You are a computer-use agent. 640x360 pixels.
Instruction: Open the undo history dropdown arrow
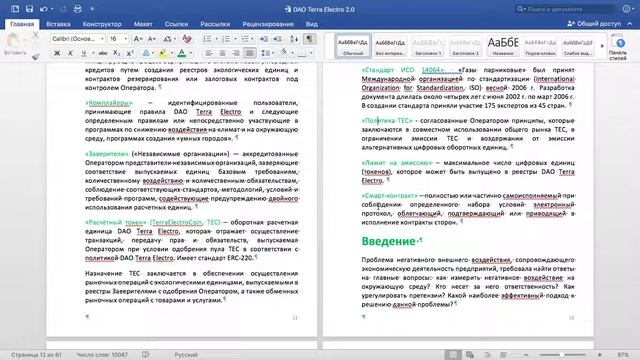(52, 9)
